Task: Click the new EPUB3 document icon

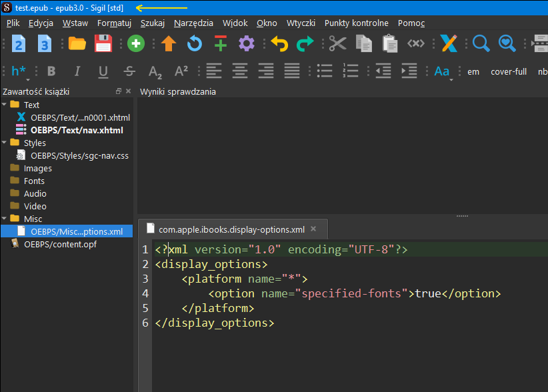Action: point(45,44)
